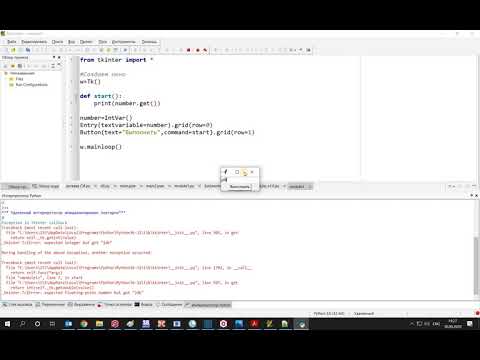
Task: Click the red stop debugging toolbar icon
Action: (x=189, y=50)
